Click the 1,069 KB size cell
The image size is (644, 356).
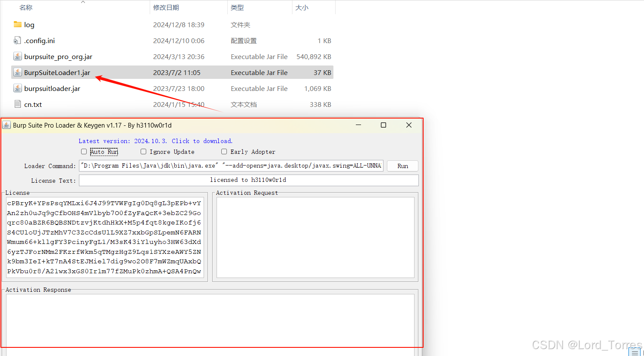coord(317,88)
